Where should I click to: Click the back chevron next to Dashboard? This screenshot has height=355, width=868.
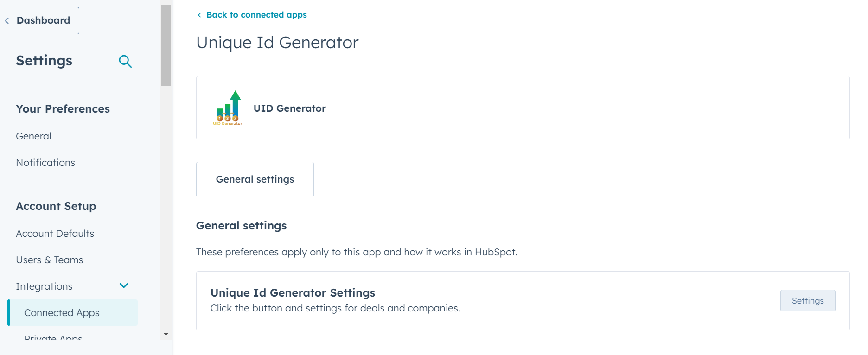(7, 20)
